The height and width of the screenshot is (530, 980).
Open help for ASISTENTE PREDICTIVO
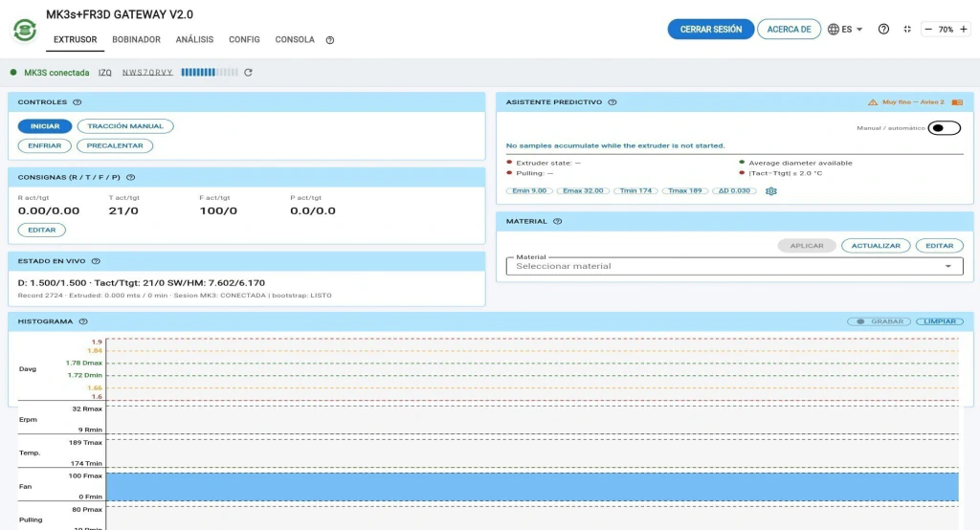pos(612,102)
